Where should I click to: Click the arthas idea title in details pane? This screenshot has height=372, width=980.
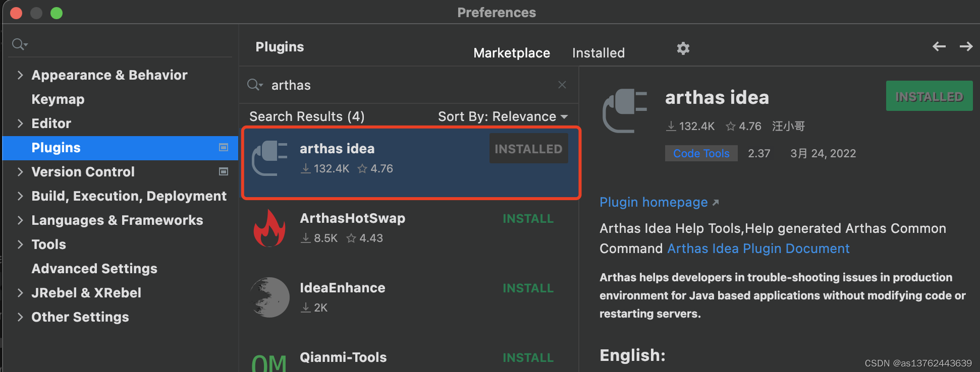click(x=717, y=97)
